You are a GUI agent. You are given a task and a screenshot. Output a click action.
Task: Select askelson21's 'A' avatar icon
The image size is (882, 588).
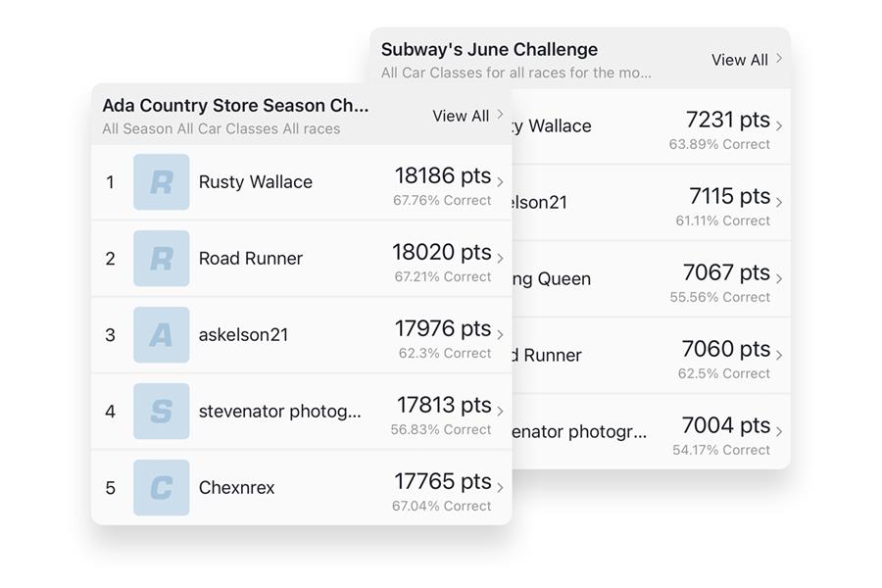click(x=162, y=335)
